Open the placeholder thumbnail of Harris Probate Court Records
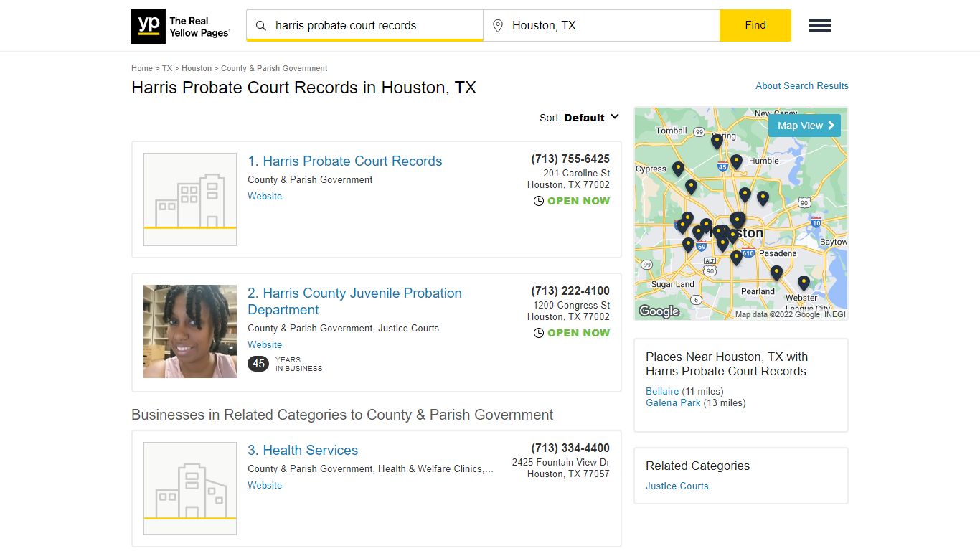The width and height of the screenshot is (980, 551). tap(190, 199)
